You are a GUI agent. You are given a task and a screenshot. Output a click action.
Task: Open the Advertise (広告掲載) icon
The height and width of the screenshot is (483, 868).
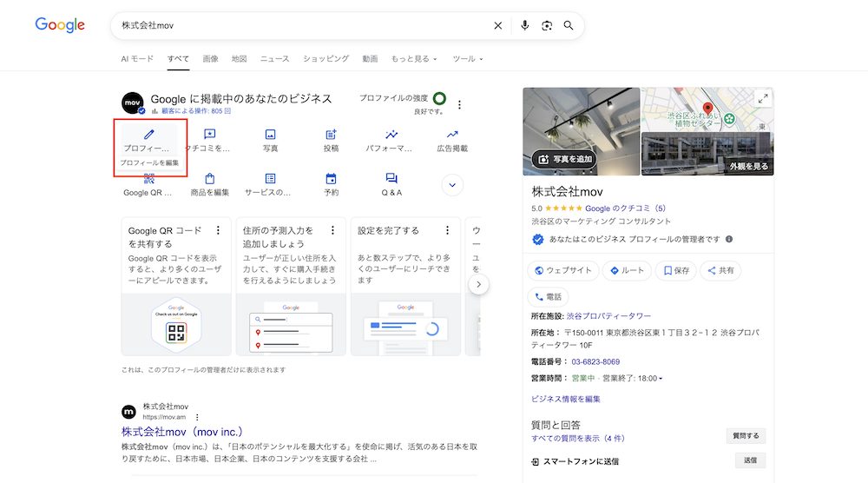452,136
